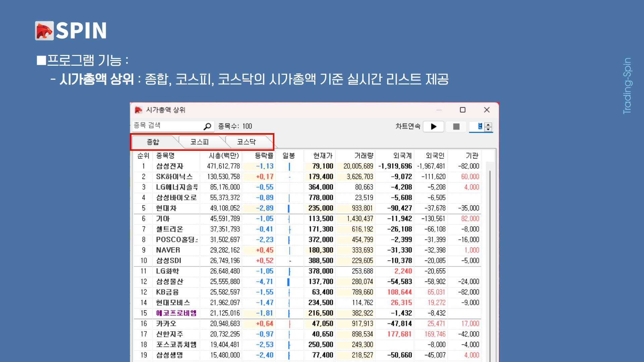Switch to the 종합 tab

[153, 142]
